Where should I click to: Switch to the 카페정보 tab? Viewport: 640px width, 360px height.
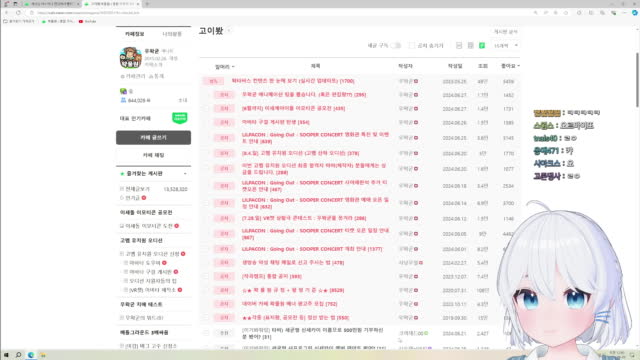click(x=135, y=34)
